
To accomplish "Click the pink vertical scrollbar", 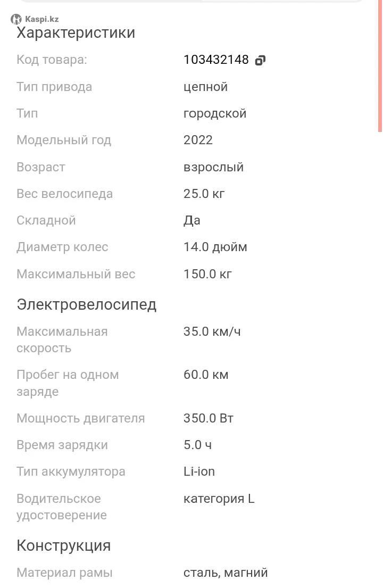I will tap(380, 66).
